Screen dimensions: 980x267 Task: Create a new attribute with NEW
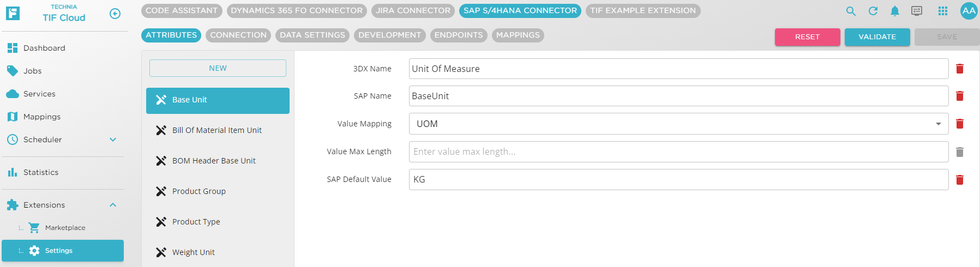tap(218, 68)
